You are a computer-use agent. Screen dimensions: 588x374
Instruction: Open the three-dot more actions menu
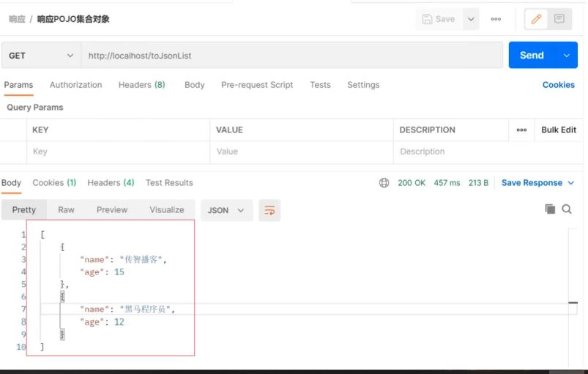(496, 20)
